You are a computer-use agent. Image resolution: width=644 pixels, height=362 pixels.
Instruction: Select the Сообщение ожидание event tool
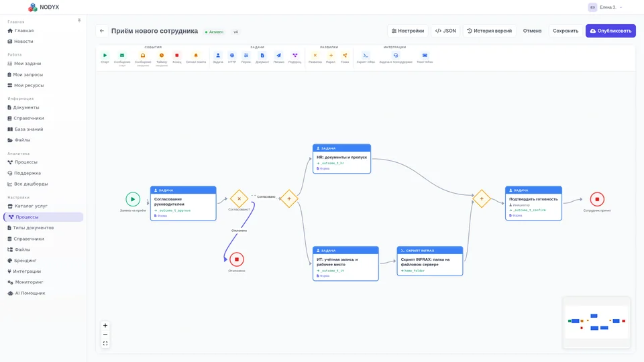(143, 58)
